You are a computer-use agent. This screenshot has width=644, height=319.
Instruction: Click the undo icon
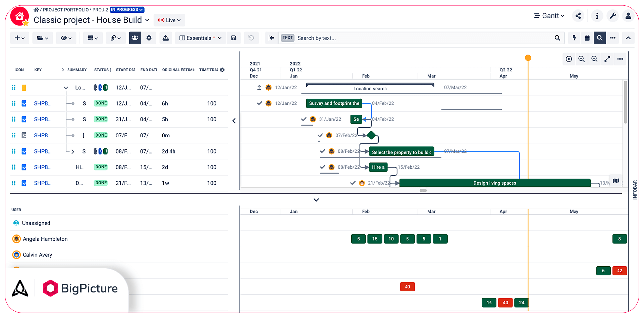tap(251, 38)
